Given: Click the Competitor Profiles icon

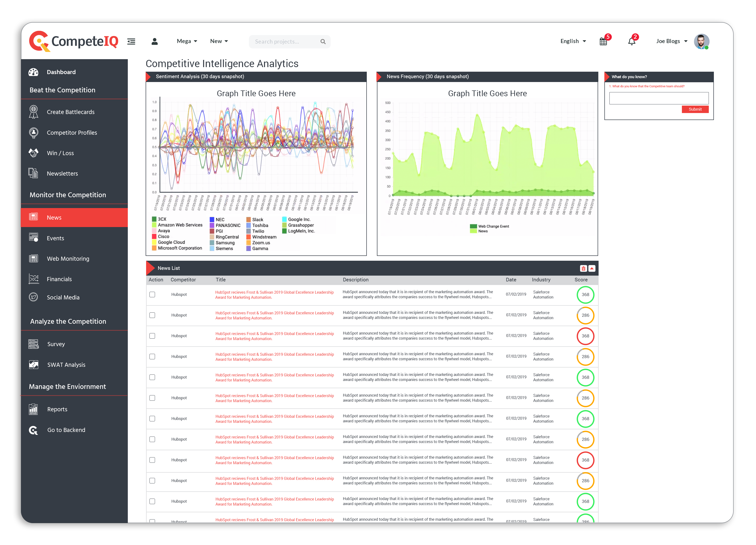Looking at the screenshot, I should (x=33, y=133).
